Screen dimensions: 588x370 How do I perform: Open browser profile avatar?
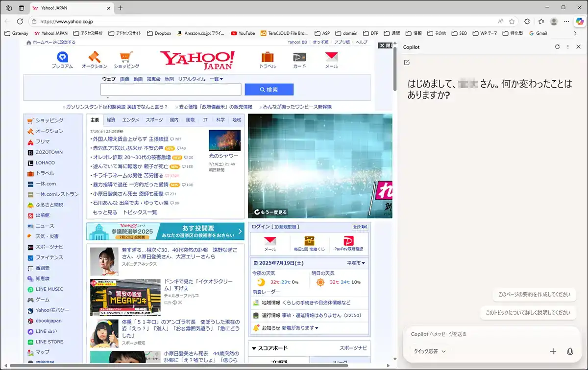554,22
